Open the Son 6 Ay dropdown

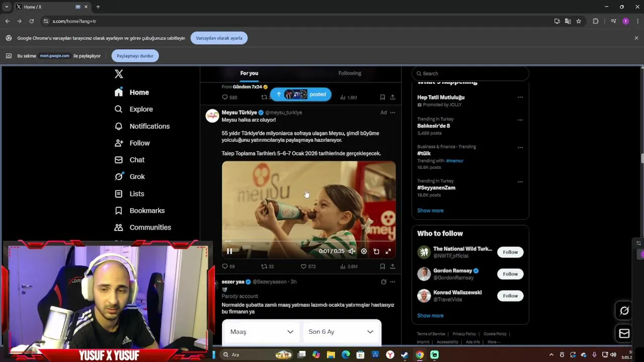341,332
